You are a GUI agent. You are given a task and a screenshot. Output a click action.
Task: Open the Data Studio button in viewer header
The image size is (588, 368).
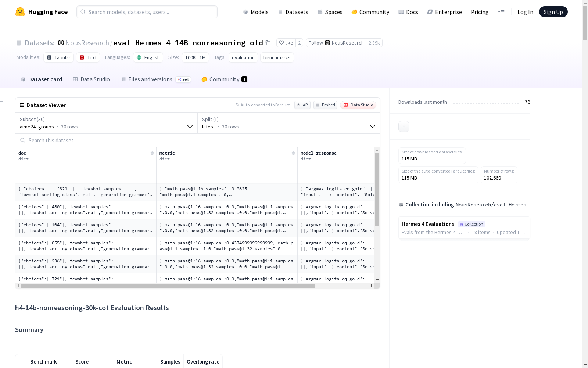click(x=358, y=105)
